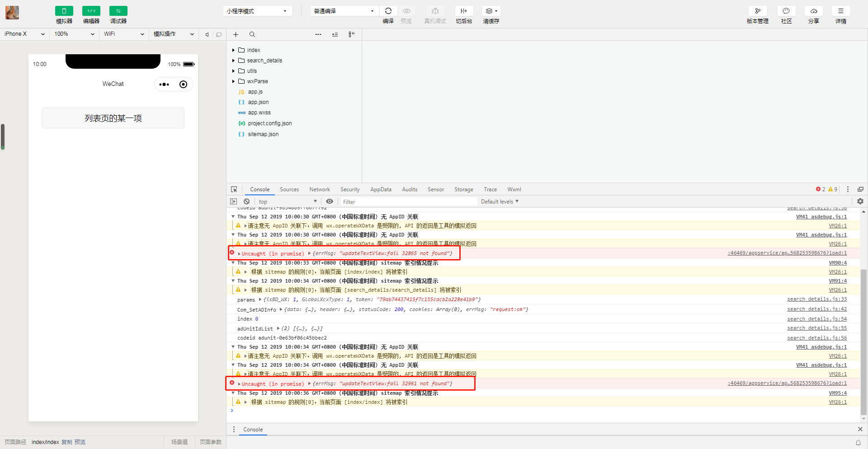Click the user avatar in top-left

(12, 13)
